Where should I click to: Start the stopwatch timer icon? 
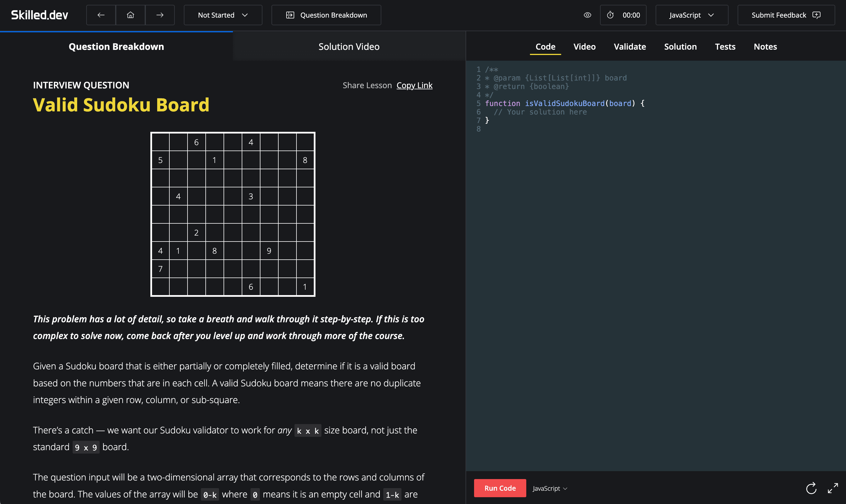tap(610, 15)
